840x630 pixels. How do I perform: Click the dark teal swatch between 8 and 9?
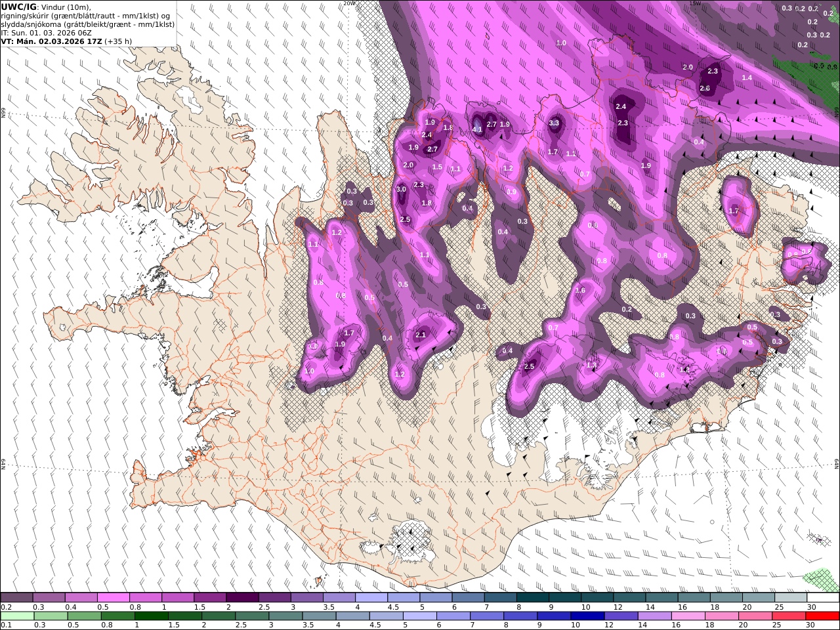point(532,597)
